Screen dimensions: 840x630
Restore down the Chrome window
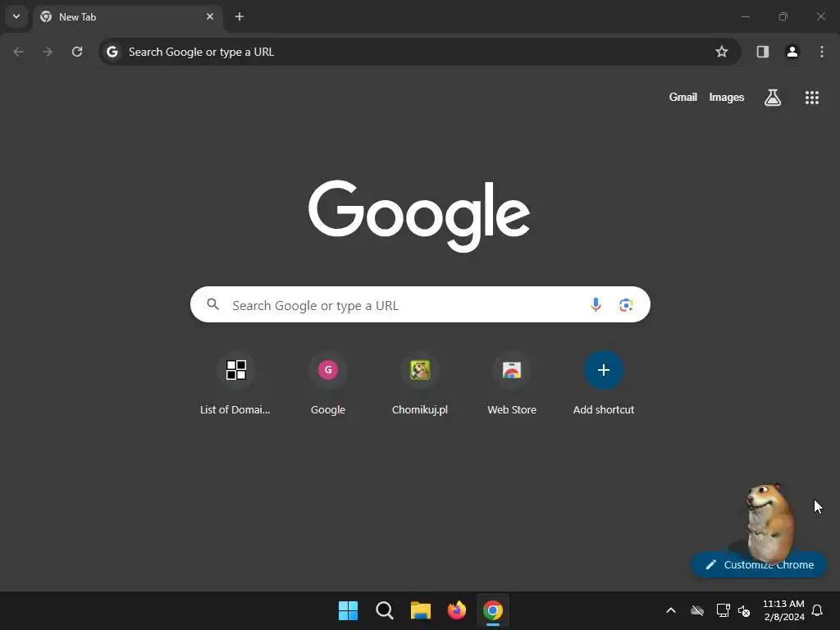[783, 16]
